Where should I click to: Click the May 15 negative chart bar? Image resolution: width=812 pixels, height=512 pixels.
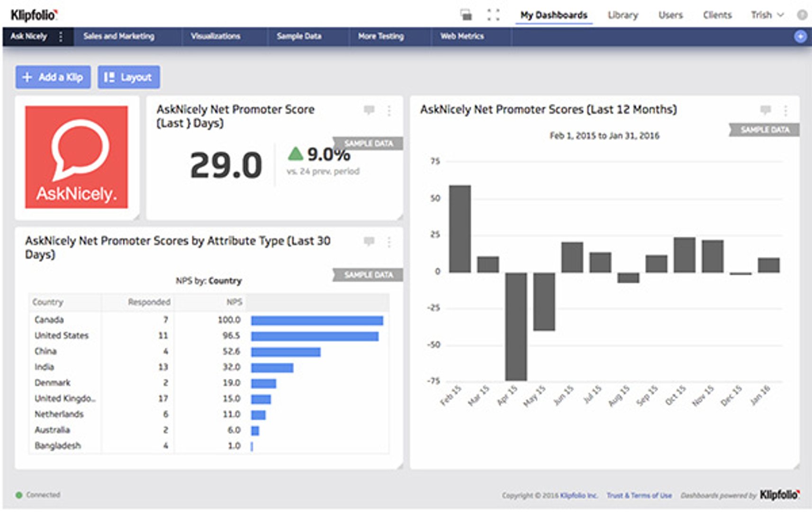(x=544, y=302)
